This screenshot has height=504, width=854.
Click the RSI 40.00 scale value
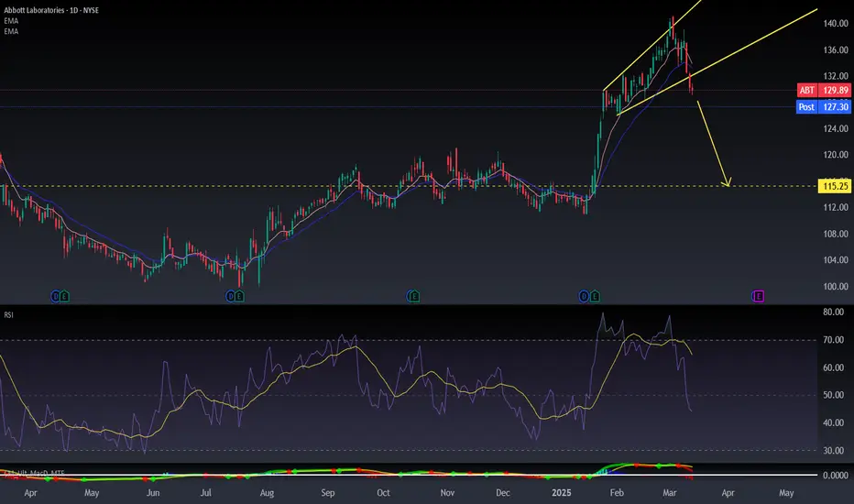(x=833, y=422)
